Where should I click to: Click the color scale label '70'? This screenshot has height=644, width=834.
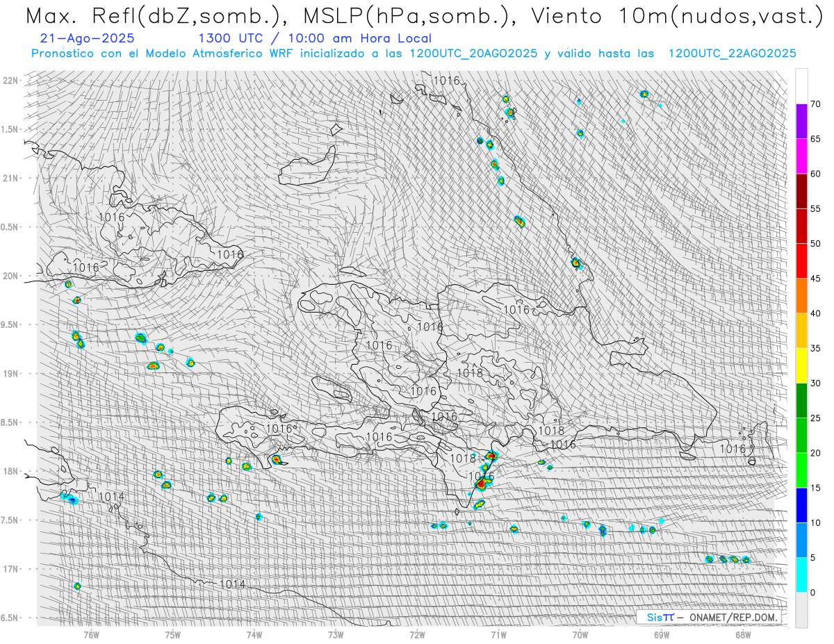[x=815, y=104]
